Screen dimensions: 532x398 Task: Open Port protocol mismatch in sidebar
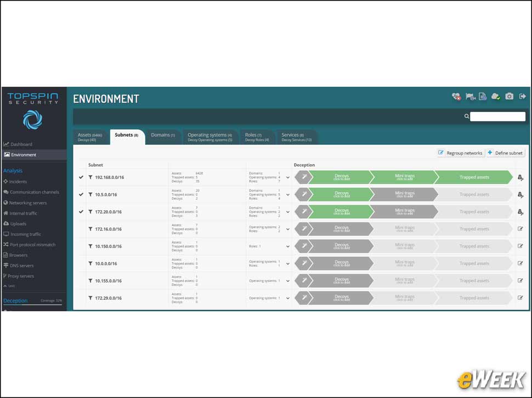(x=30, y=244)
